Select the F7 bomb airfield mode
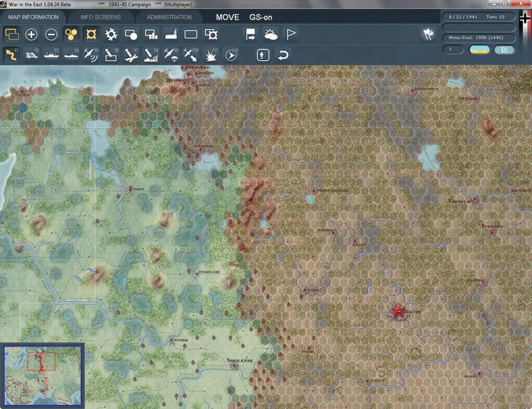The image size is (532, 409). click(131, 55)
